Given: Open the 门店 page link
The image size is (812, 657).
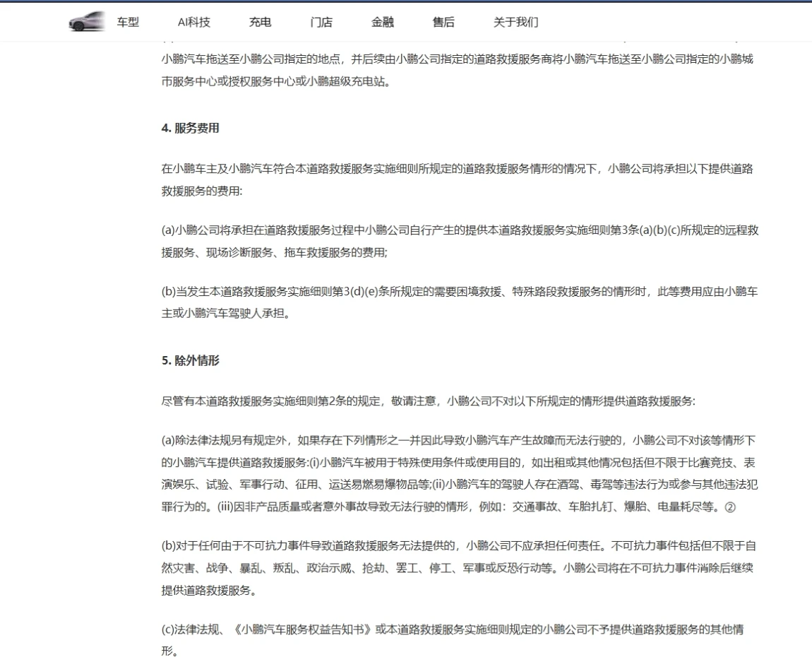Looking at the screenshot, I should pos(321,22).
